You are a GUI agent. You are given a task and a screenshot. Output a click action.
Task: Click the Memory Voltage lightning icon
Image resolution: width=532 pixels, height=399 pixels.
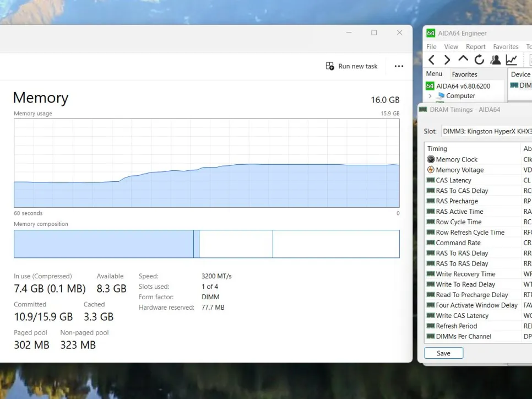[x=431, y=170]
